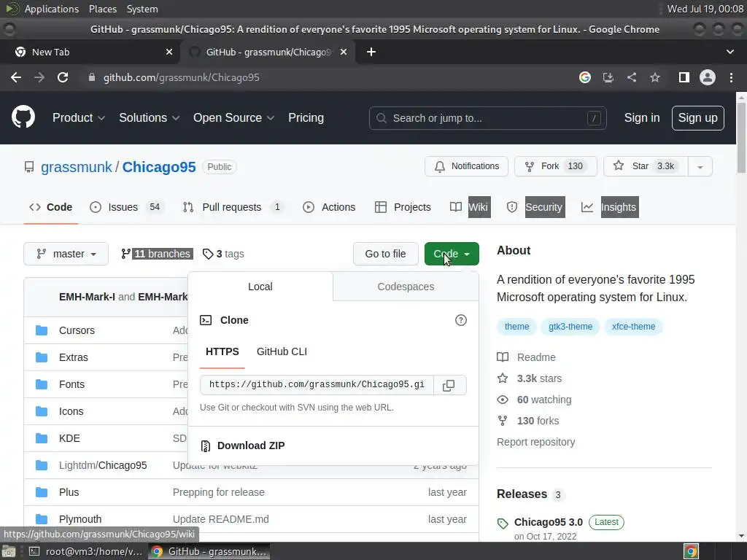
Task: Star the Chicago95 repository
Action: (x=646, y=166)
